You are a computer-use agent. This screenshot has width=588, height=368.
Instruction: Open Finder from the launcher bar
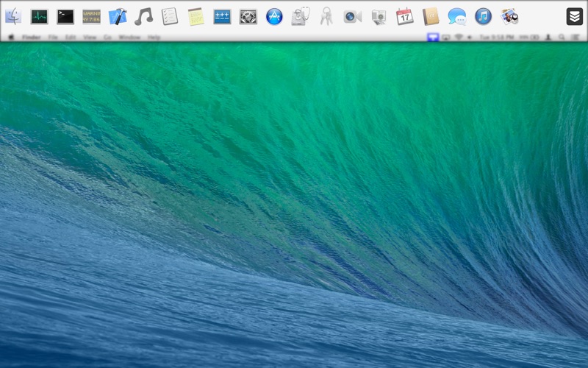click(x=13, y=16)
